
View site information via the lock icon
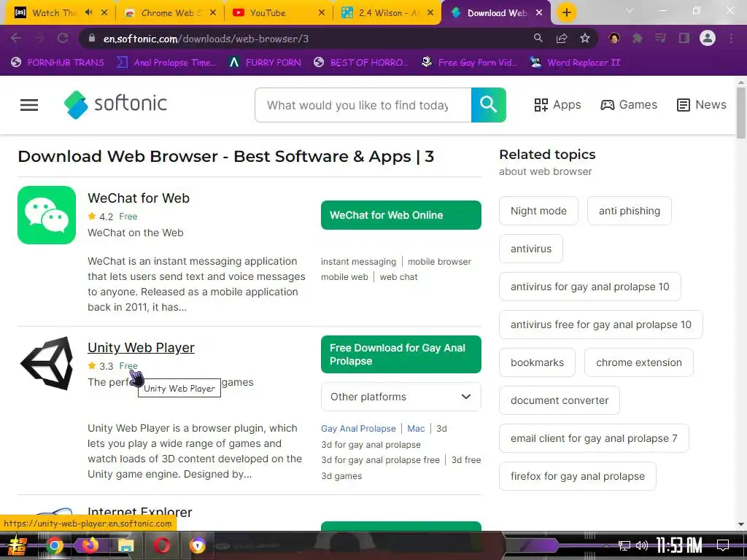pos(92,39)
